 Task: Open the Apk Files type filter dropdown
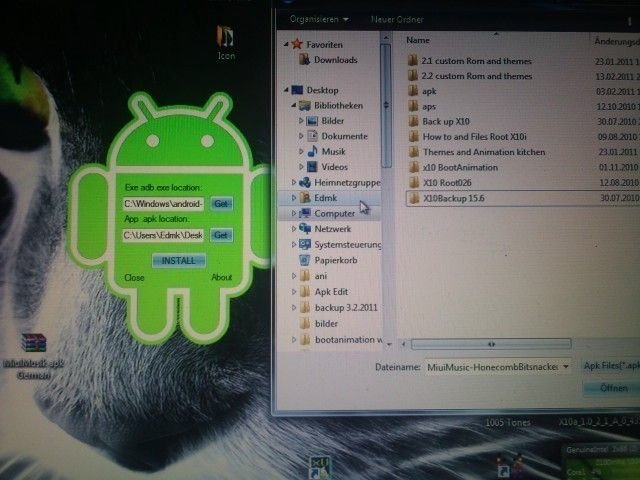tap(611, 366)
